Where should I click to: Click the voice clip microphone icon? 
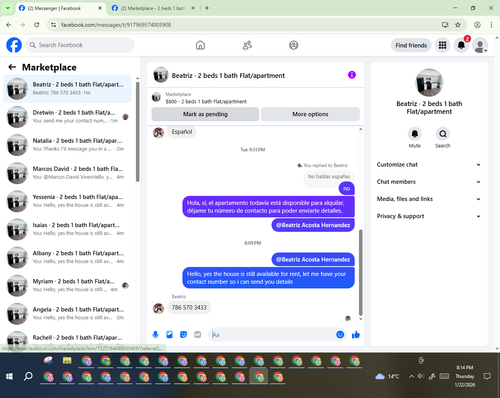pos(155,334)
